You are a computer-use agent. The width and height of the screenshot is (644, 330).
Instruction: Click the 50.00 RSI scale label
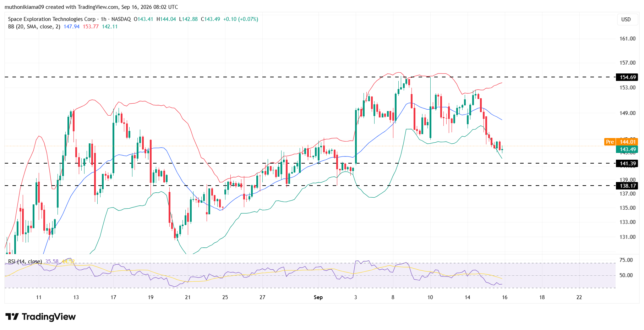(626, 275)
